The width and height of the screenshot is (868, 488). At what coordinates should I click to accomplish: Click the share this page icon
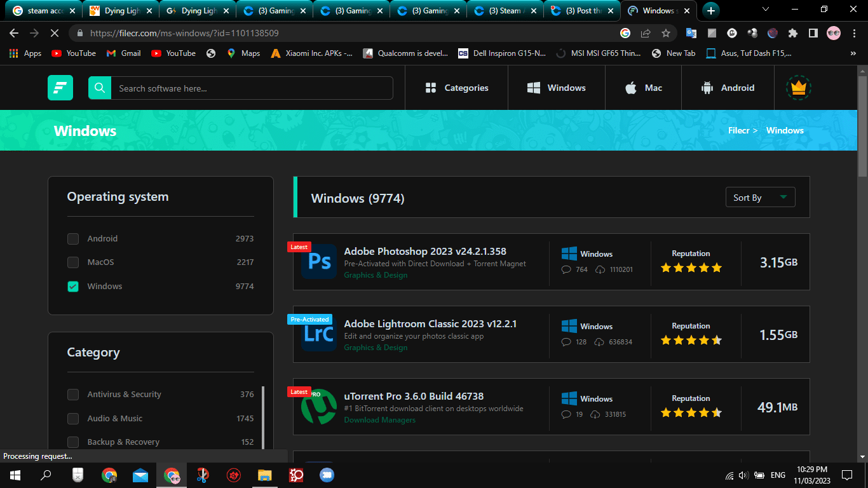646,33
